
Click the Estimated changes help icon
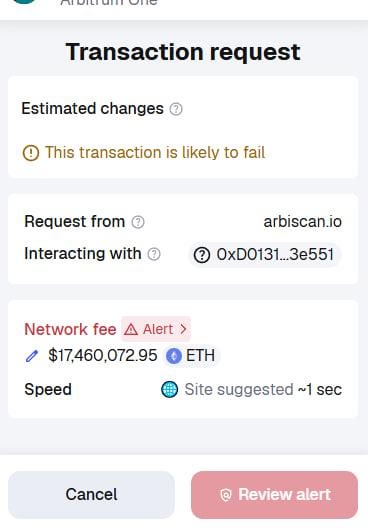[x=176, y=109]
